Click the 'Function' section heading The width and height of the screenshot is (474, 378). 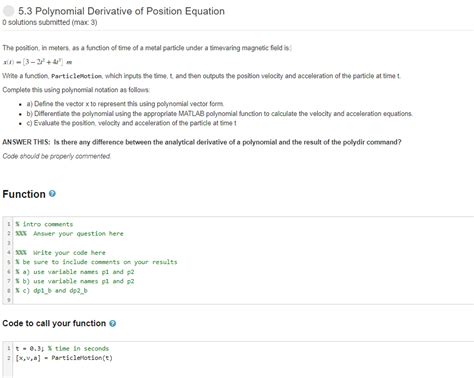click(x=24, y=194)
